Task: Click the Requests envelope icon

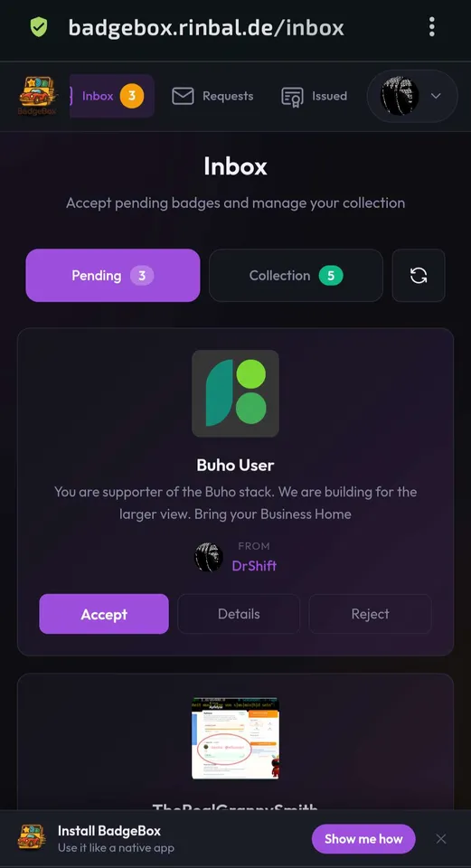Action: point(183,97)
